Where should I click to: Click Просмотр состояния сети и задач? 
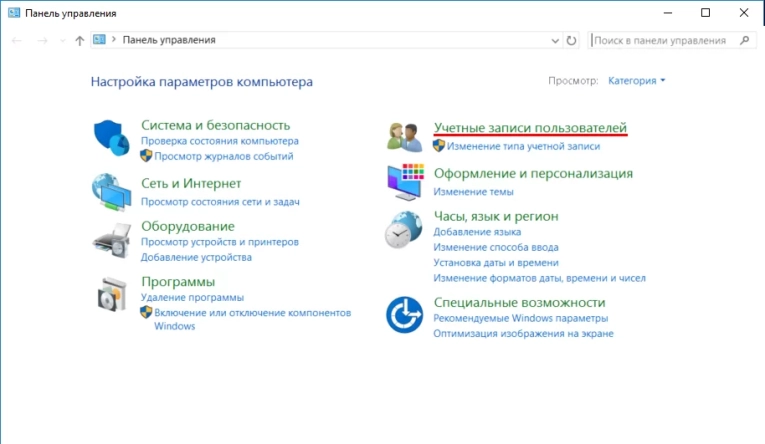coord(220,202)
